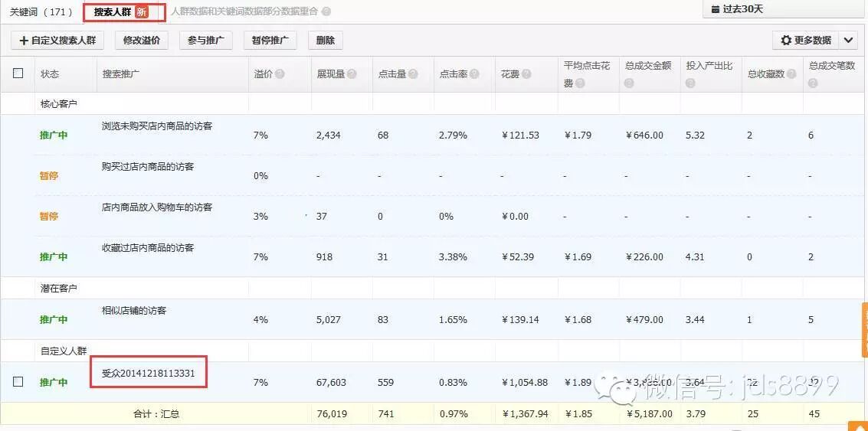This screenshot has width=868, height=431.
Task: Select 收藏过店内商品的访客
Action: click(x=148, y=248)
